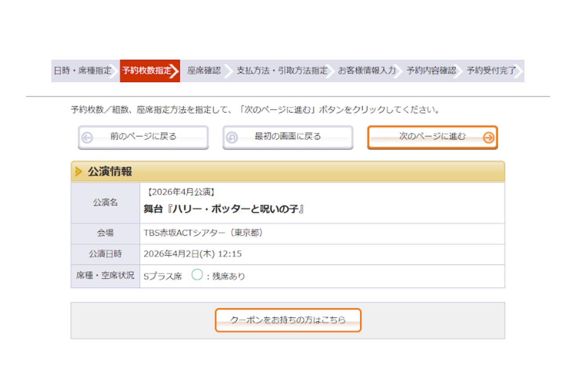Viewport: 588px width, 392px height.
Task: Click the green circle seat availability icon
Action: tap(197, 275)
